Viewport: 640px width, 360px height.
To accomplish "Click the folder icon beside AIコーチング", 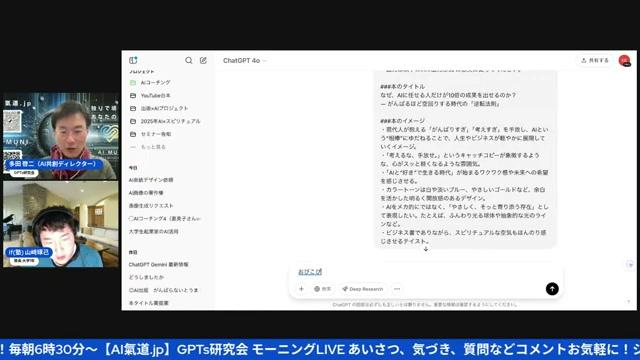I will pos(133,82).
